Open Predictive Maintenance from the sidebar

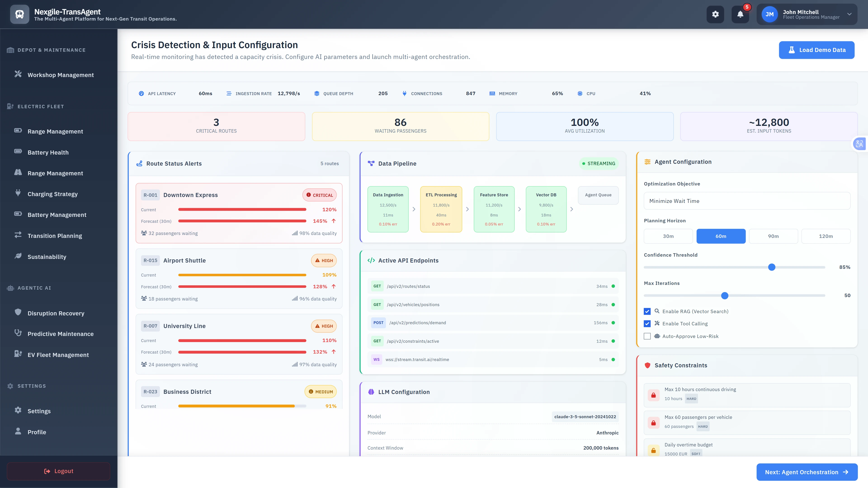coord(61,334)
